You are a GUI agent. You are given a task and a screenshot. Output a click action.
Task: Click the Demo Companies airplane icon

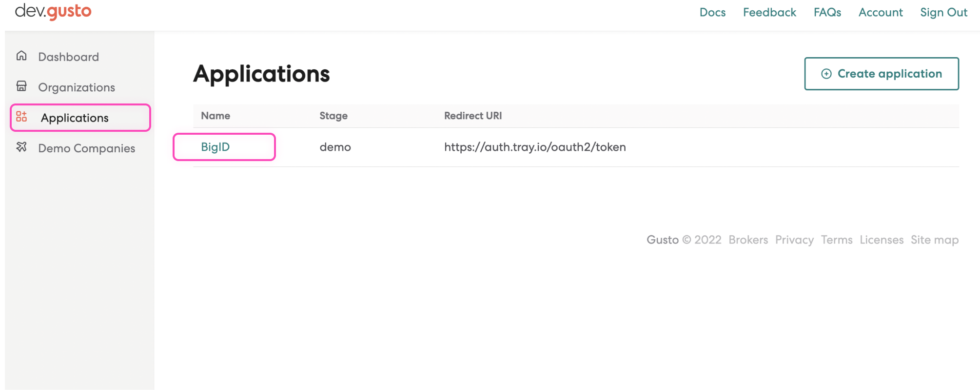point(21,147)
